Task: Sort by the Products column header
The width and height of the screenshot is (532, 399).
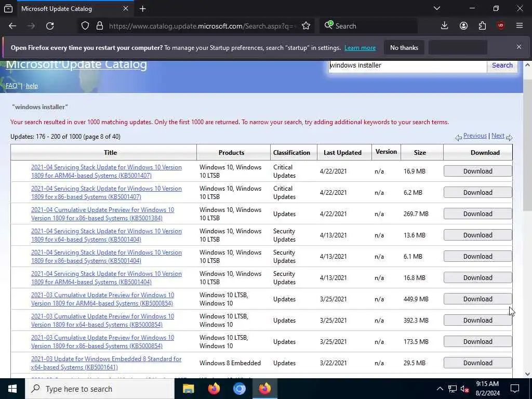Action: (x=231, y=153)
